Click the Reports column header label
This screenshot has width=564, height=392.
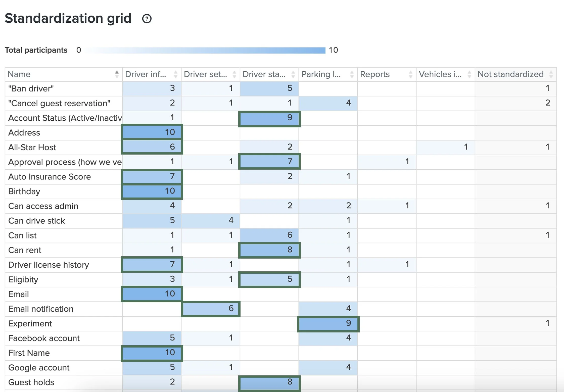375,74
